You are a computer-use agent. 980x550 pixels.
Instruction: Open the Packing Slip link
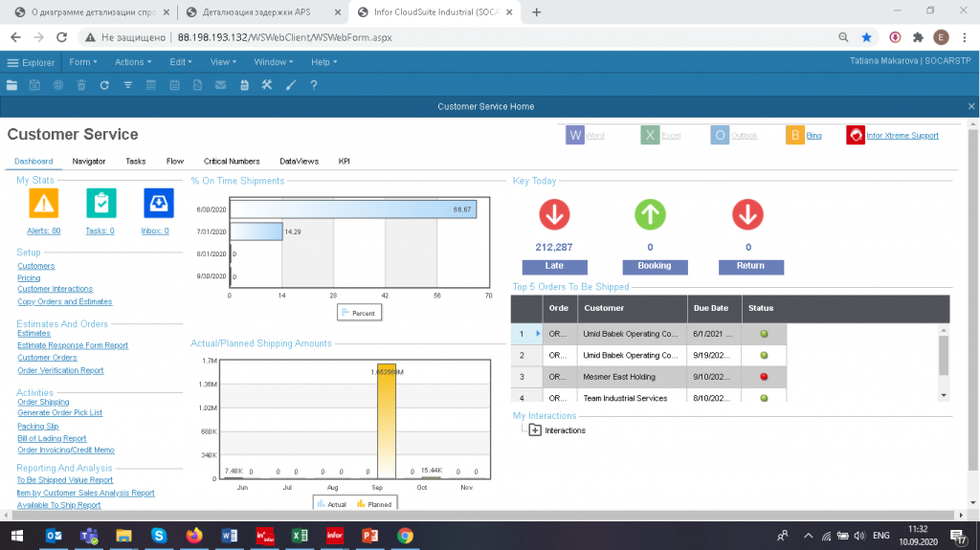click(x=38, y=427)
